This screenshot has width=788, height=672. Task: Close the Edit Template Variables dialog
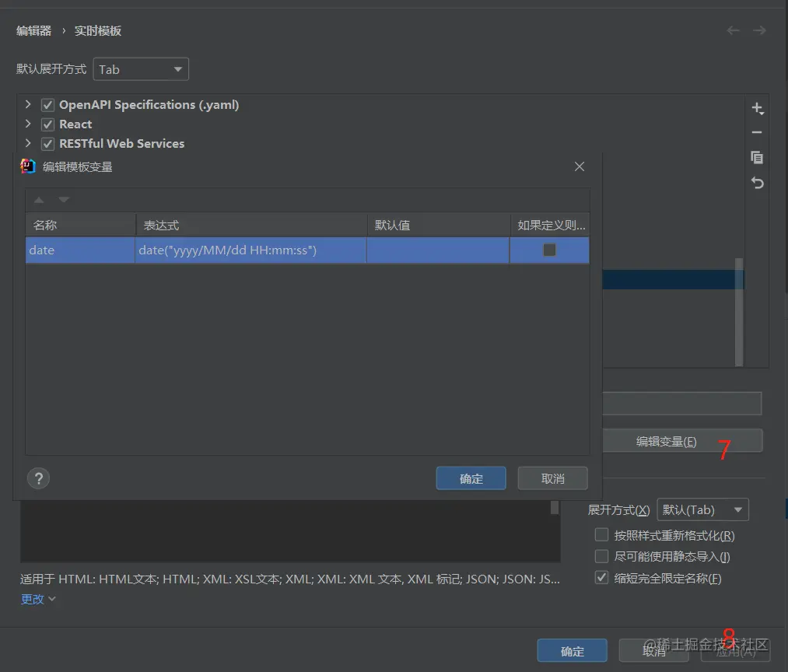coord(580,166)
